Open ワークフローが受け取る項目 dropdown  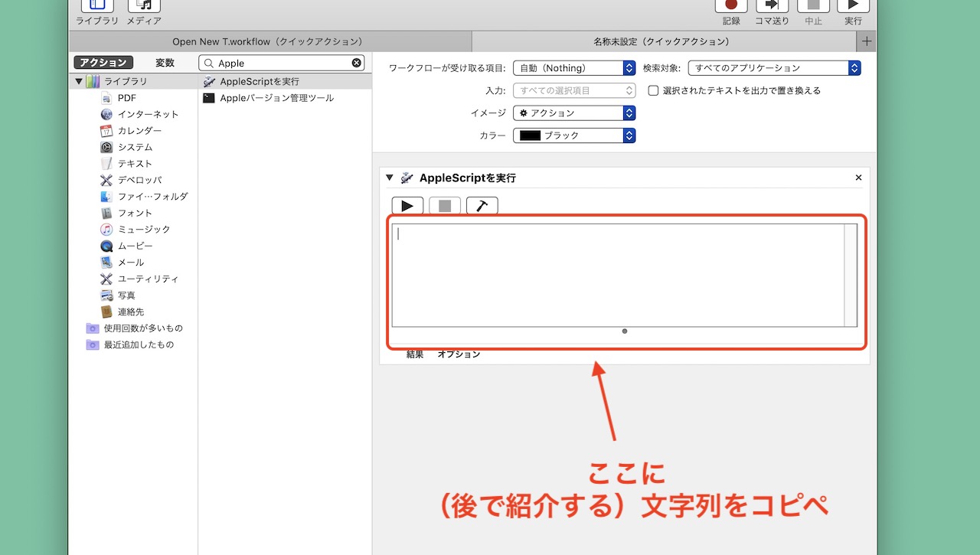pyautogui.click(x=574, y=68)
